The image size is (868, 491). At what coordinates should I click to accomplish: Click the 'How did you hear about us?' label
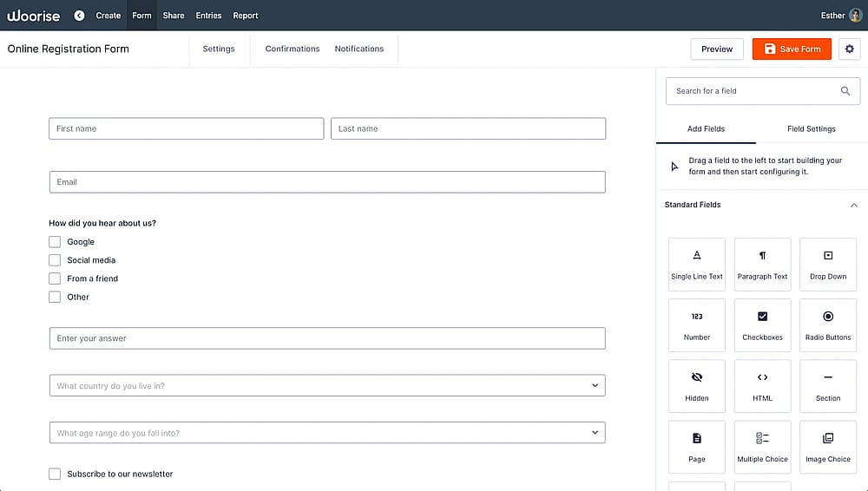tap(102, 223)
